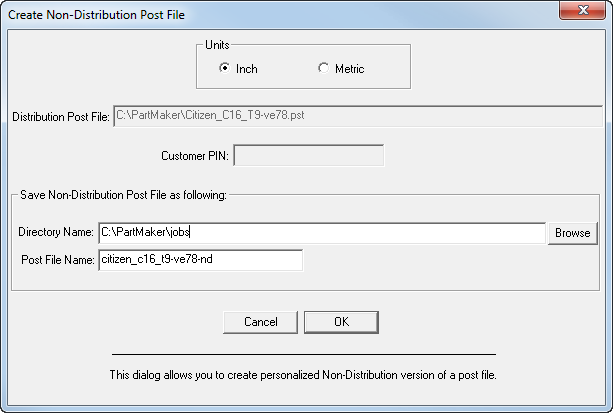Select the Inch units radio button
613x413 pixels.
[x=225, y=69]
